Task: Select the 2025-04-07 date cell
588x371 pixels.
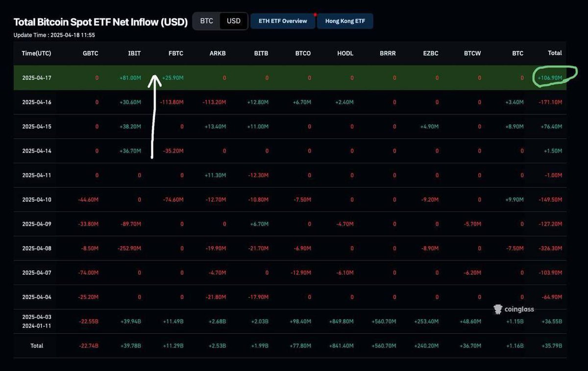Action: click(37, 273)
